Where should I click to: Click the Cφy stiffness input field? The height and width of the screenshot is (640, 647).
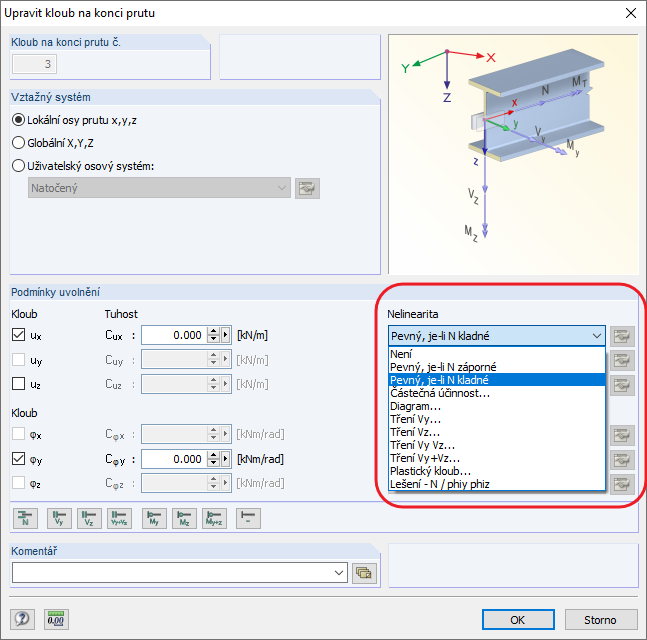pyautogui.click(x=174, y=459)
